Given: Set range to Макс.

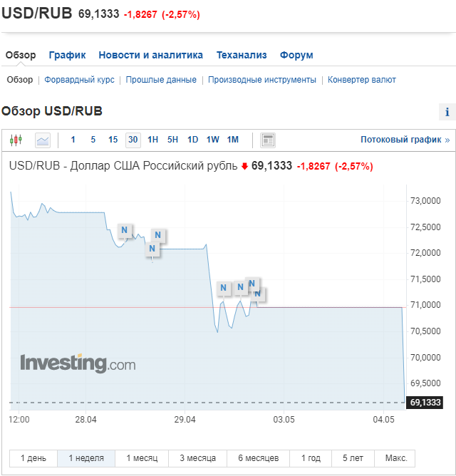Looking at the screenshot, I should pyautogui.click(x=395, y=457).
